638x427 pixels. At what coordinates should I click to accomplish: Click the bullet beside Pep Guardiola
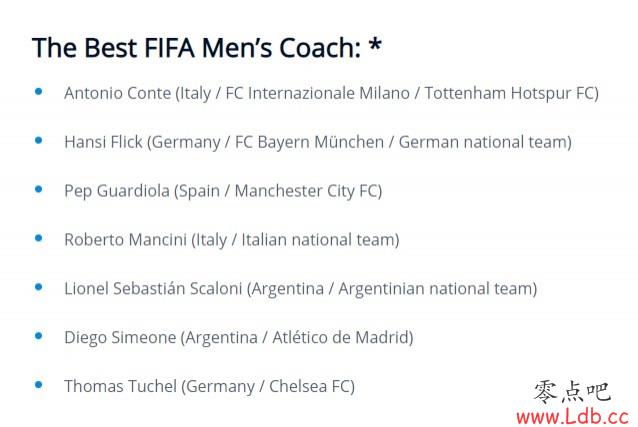tap(39, 189)
